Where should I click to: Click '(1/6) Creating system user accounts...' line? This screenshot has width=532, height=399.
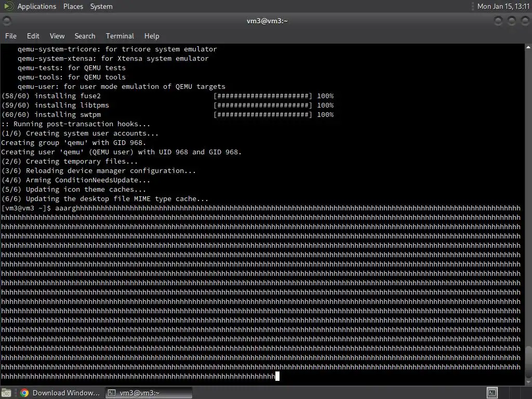tap(80, 134)
